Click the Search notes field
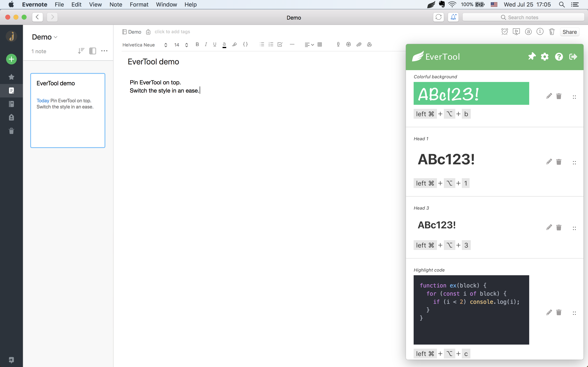 tap(523, 17)
